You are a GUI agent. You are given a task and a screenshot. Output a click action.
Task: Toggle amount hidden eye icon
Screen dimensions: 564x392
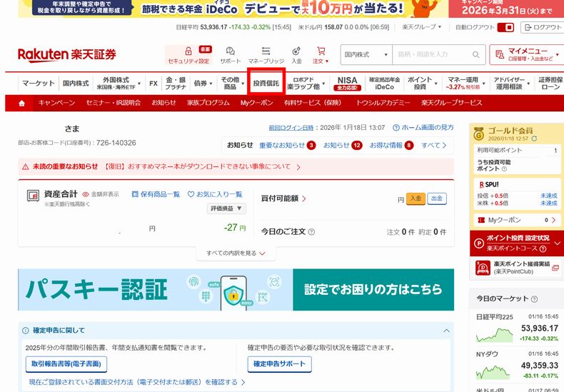point(85,194)
